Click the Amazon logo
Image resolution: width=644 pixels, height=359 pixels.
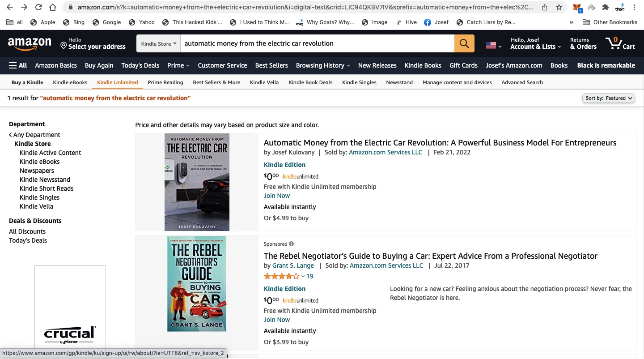click(30, 43)
